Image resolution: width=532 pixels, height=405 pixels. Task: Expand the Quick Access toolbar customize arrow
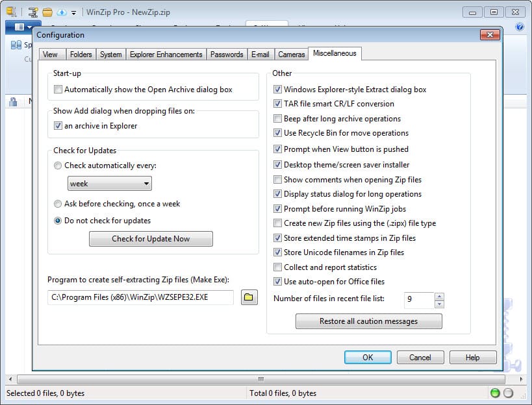[73, 12]
